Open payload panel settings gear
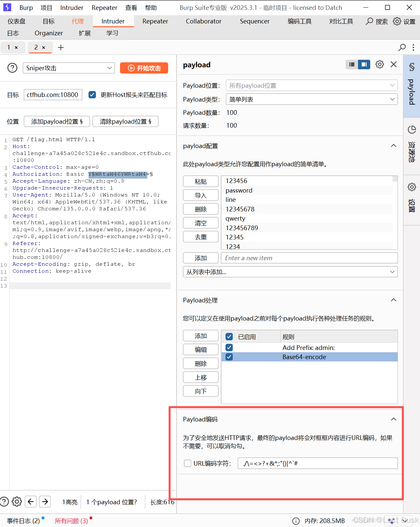 click(x=380, y=64)
